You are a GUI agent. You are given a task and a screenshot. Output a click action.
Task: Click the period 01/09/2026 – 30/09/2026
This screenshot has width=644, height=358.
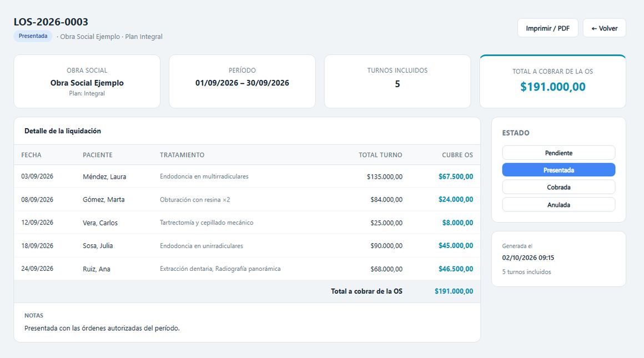coord(242,83)
